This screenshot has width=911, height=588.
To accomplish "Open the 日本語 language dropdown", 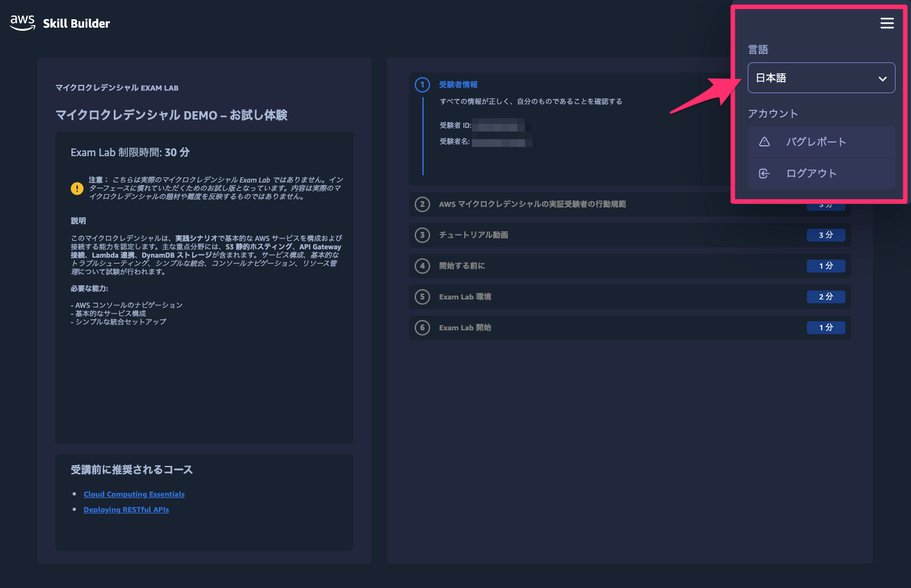I will [x=821, y=78].
